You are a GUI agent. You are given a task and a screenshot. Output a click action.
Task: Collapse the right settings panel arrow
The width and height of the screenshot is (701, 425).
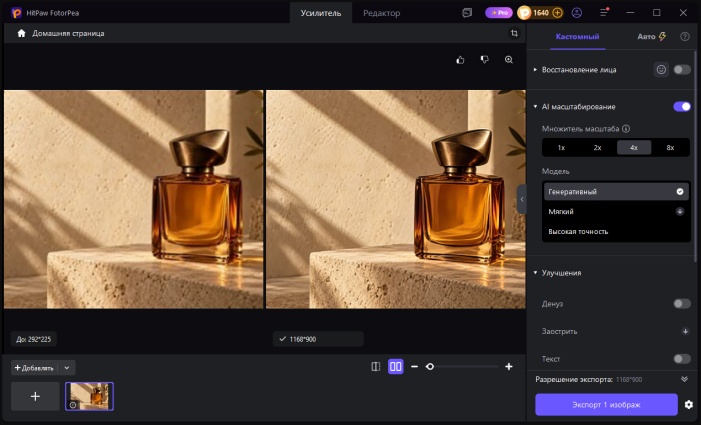522,199
